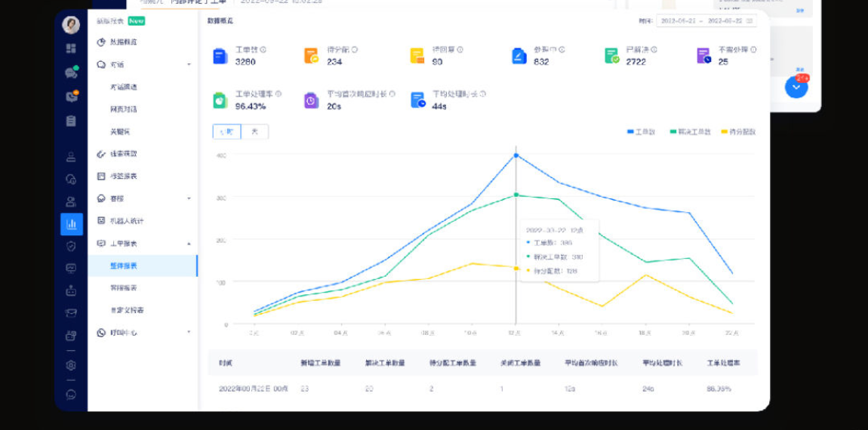Toggle the green 解决工单数 legend series
Screen dimensions: 868x430
click(x=691, y=132)
